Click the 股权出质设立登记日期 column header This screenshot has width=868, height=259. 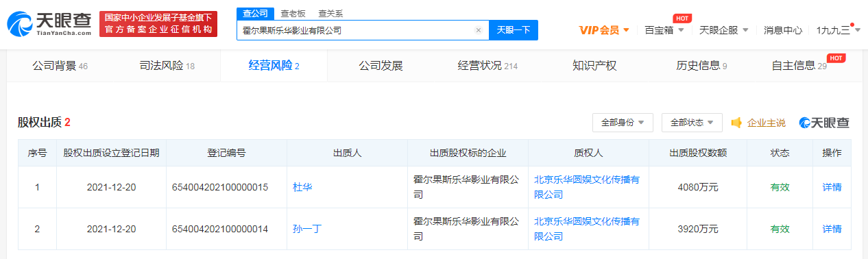pos(111,153)
